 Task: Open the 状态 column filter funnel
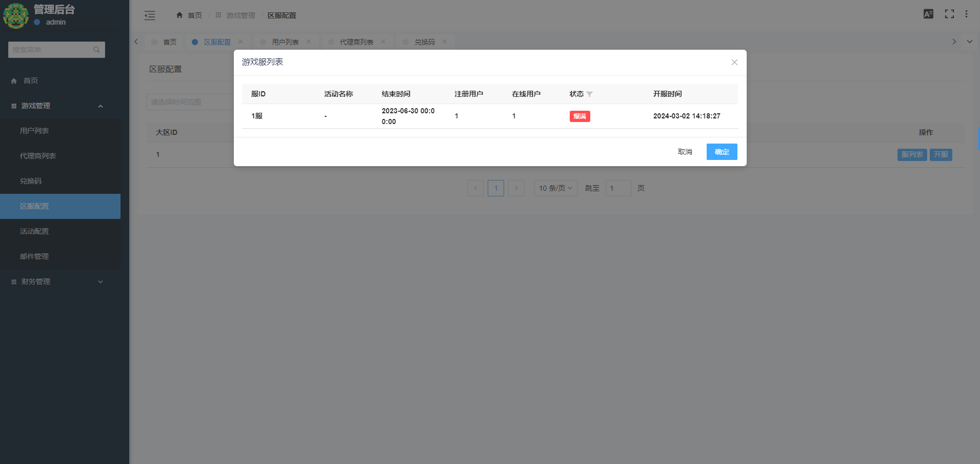pos(590,94)
